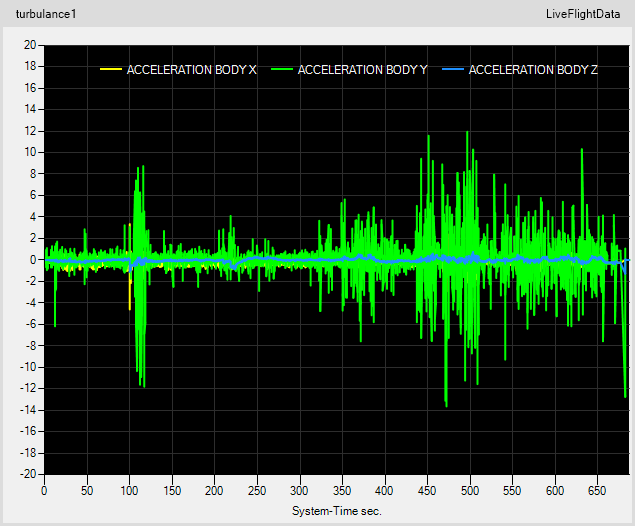Select the ACCELERATION BODY Y legend label
The width and height of the screenshot is (635, 526).
pos(363,70)
